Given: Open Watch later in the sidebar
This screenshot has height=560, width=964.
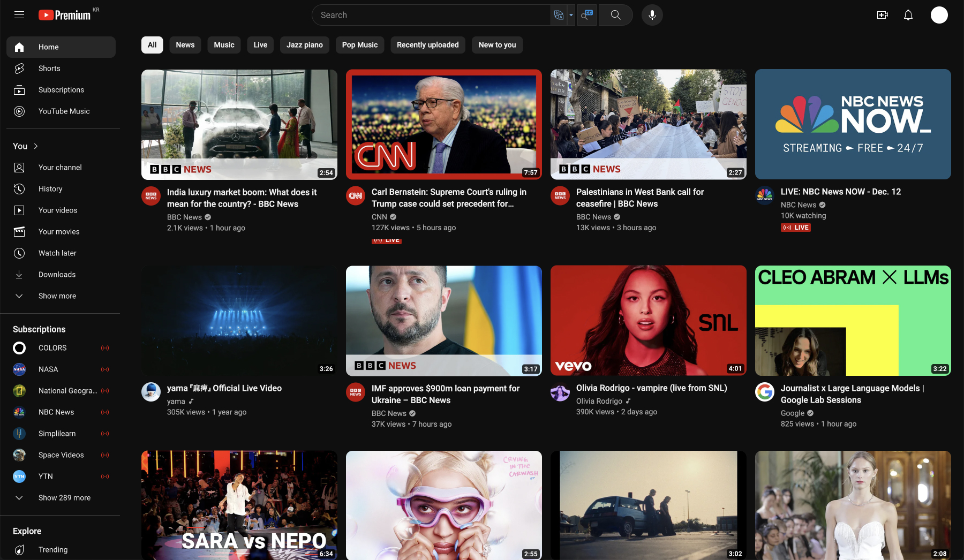Looking at the screenshot, I should (57, 253).
